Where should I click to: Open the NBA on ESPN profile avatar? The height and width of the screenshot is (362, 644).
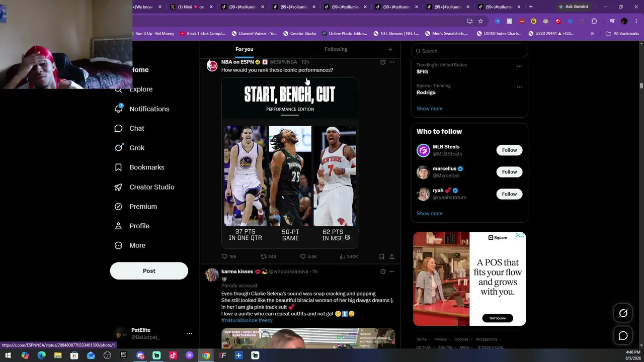[x=212, y=66]
